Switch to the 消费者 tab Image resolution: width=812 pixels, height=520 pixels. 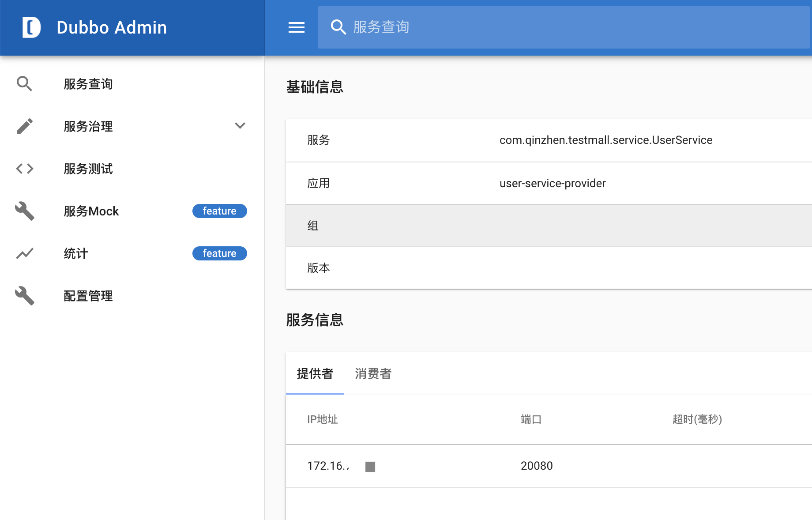(373, 373)
